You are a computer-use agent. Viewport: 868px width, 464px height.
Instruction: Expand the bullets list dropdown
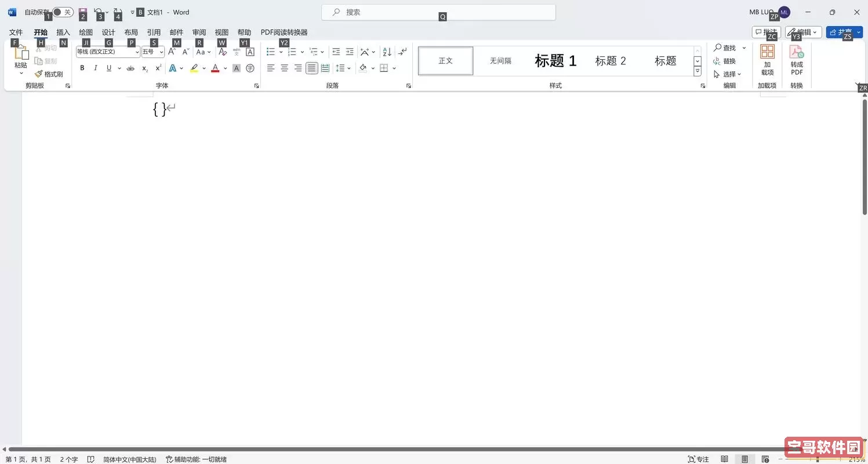[281, 52]
